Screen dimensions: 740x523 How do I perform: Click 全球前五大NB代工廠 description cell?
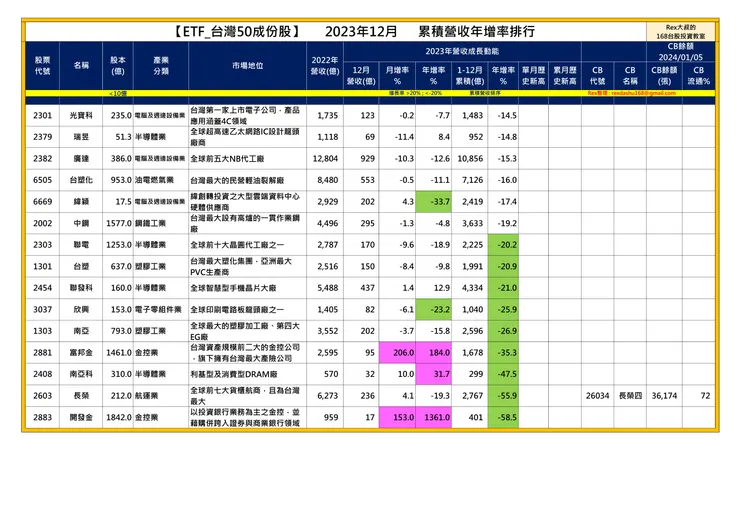tap(247, 159)
